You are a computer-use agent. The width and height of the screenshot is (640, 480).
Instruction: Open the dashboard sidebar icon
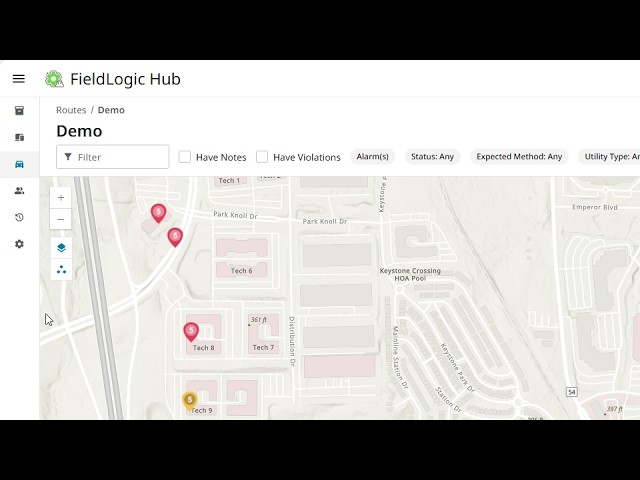(19, 137)
